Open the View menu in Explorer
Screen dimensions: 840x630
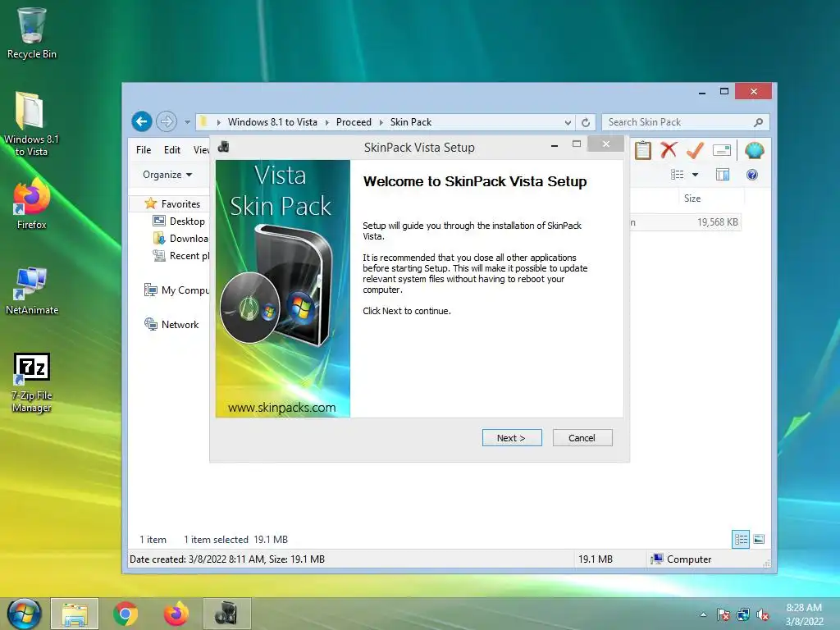[202, 150]
